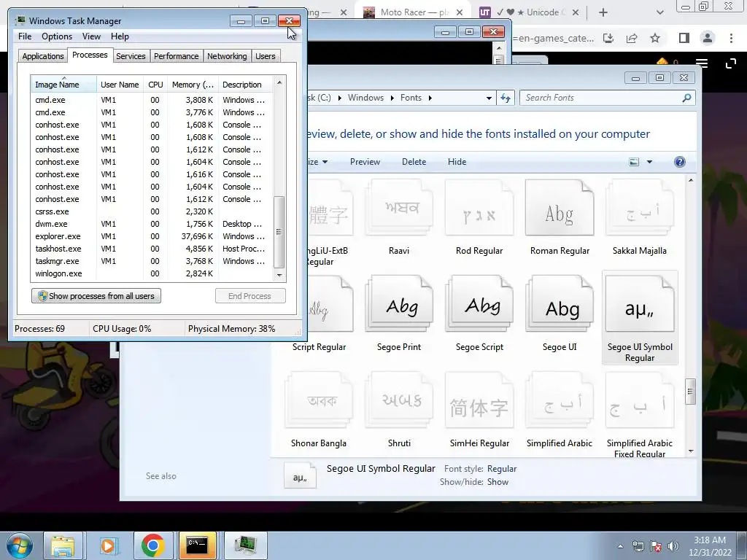
Task: Select the Shruti font icon
Action: [x=399, y=400]
